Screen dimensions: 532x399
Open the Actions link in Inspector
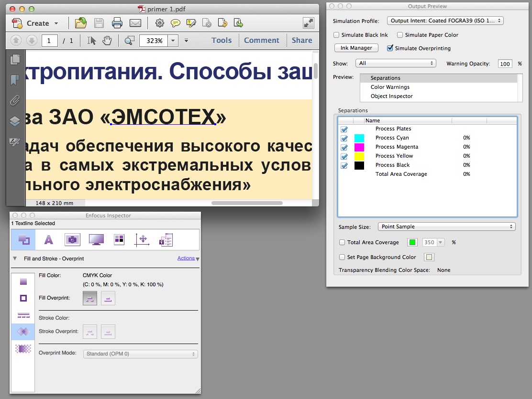pos(186,259)
